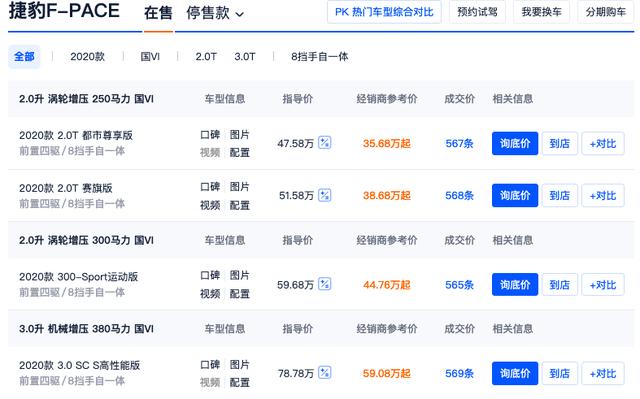Screen dimensions: 640x399
Task: Open price calculator icon for 300-Sport 59.68万
Action: [x=324, y=284]
